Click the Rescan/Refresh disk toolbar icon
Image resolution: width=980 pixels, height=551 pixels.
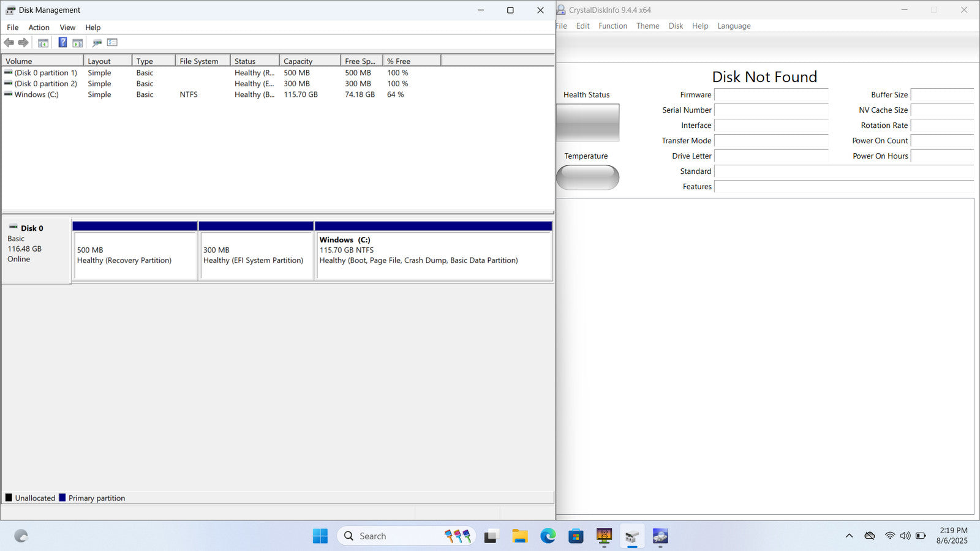click(97, 43)
